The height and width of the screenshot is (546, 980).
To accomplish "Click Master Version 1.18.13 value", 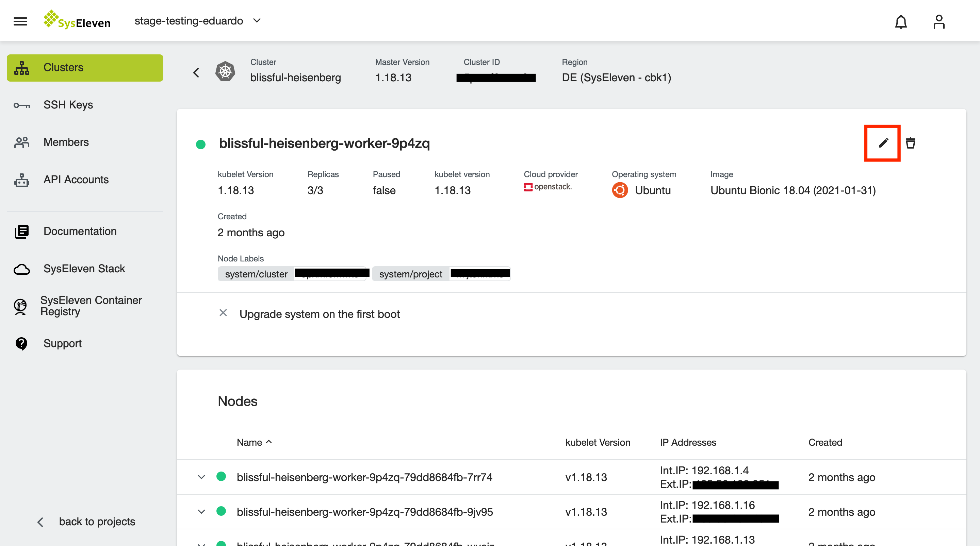I will click(x=393, y=78).
